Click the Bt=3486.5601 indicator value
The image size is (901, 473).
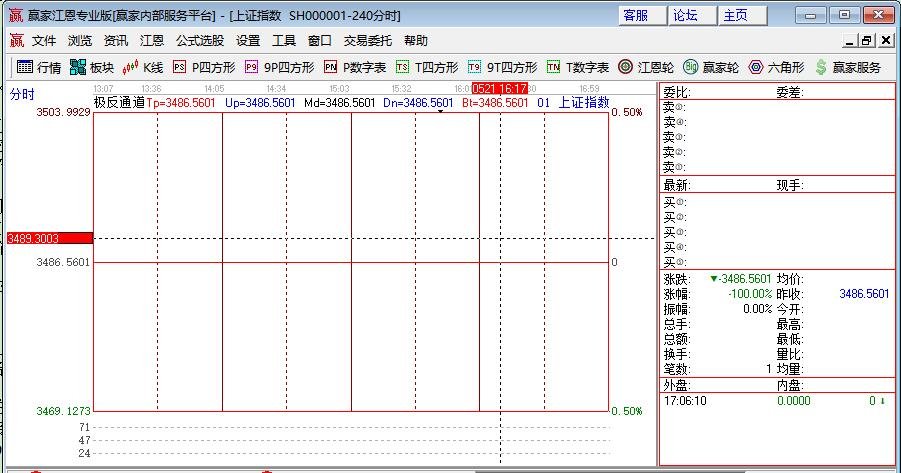click(495, 103)
